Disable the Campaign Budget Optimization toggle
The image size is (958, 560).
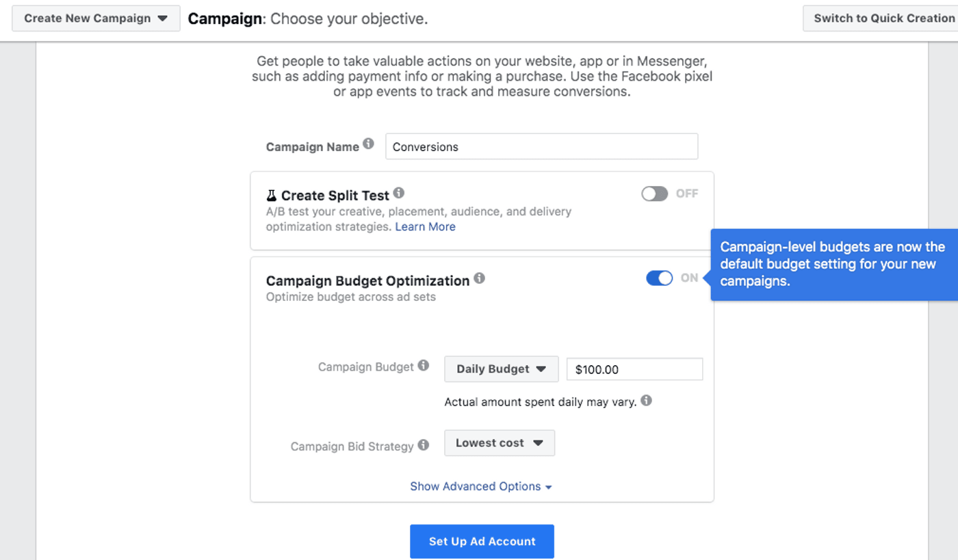point(660,278)
